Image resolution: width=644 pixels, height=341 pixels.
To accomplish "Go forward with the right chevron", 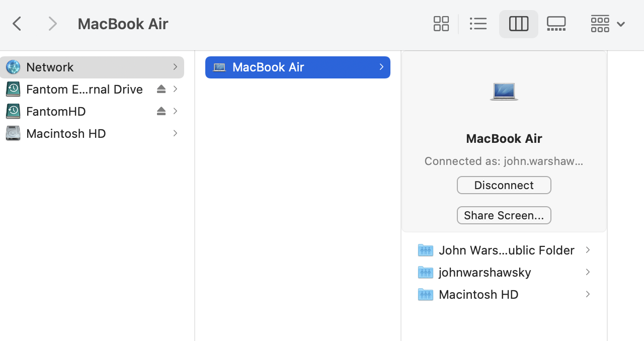I will pos(52,24).
